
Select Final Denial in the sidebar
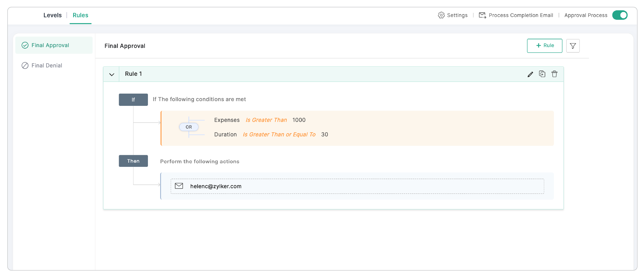(47, 65)
